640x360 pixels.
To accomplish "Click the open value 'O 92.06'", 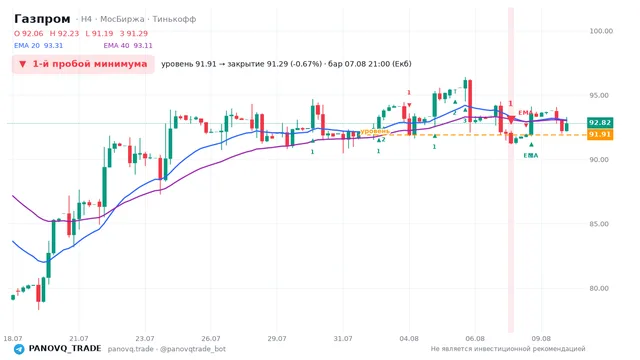I will tap(29, 33).
